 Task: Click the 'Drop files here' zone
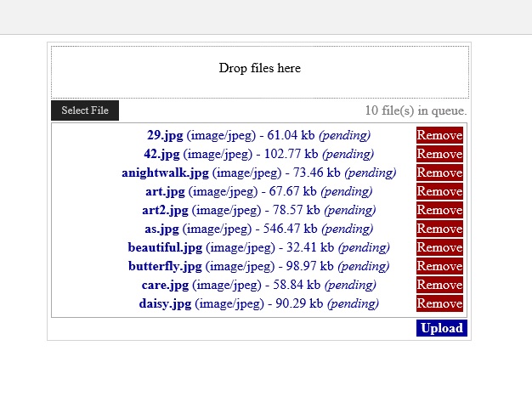point(259,69)
